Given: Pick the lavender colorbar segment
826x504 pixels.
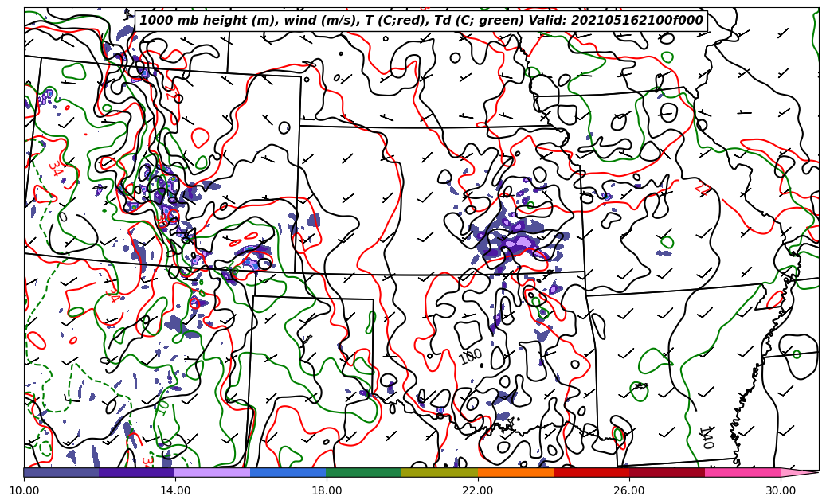Looking at the screenshot, I should (213, 472).
